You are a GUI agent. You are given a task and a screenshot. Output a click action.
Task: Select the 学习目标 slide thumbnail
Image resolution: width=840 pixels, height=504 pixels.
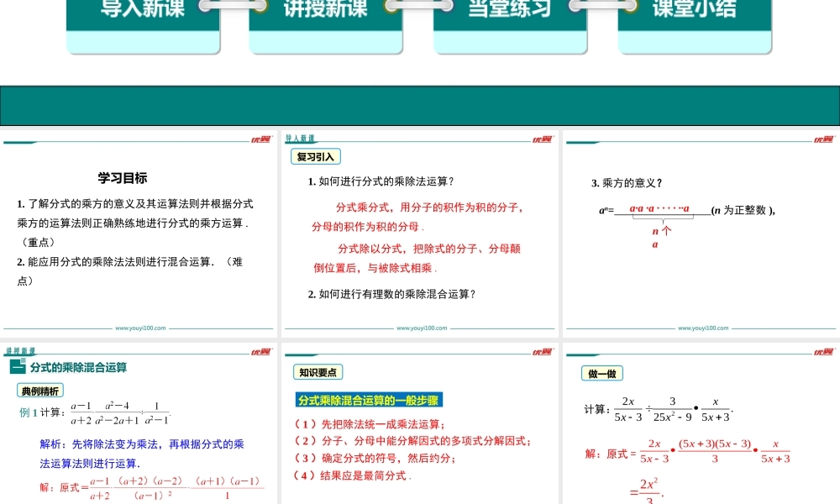139,235
